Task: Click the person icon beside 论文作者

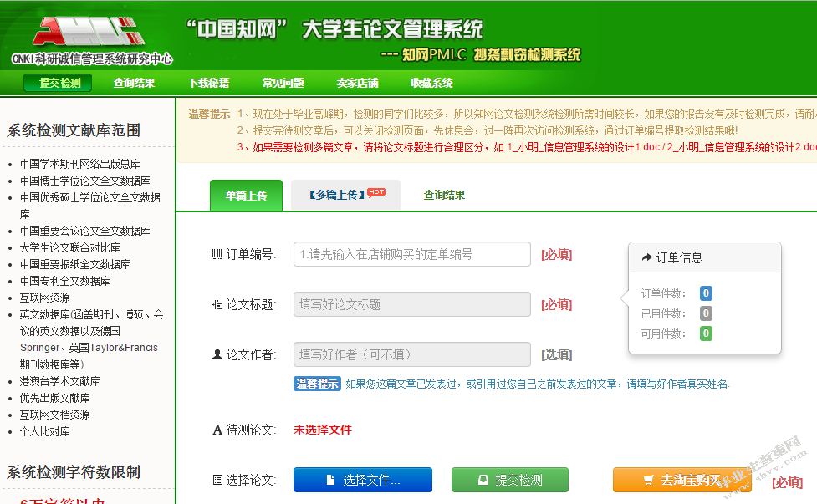Action: click(217, 354)
